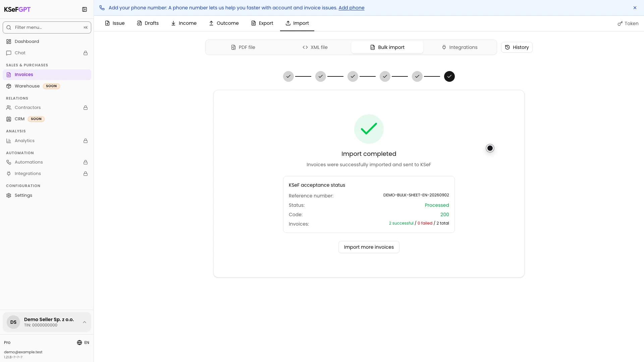This screenshot has height=362, width=644.
Task: Switch to Integrations import option
Action: coord(459,47)
